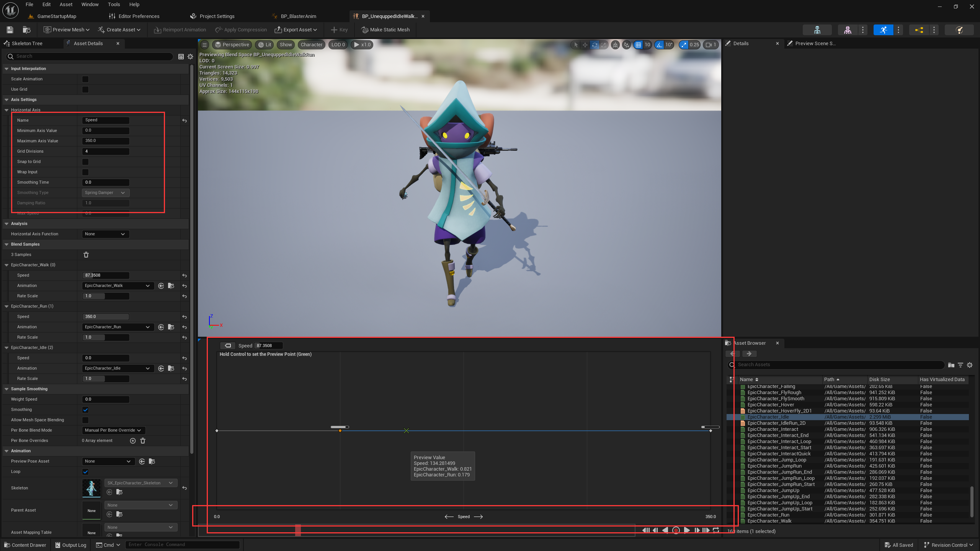Add element to Per Bone Overrides
Viewport: 980px width, 551px height.
133,441
